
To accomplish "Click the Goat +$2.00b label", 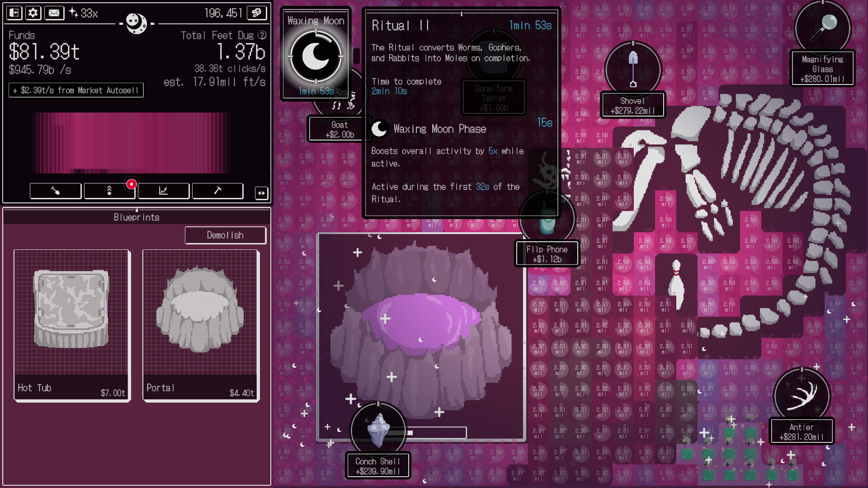I will (x=340, y=130).
